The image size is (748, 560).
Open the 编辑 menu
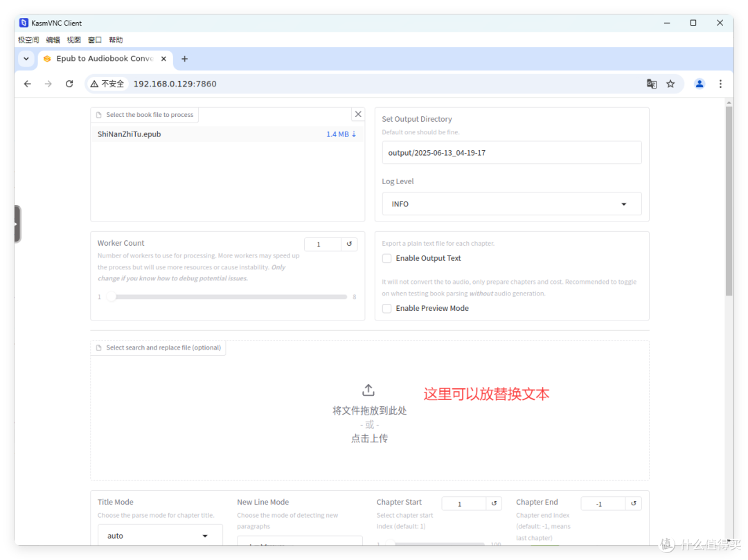point(53,40)
